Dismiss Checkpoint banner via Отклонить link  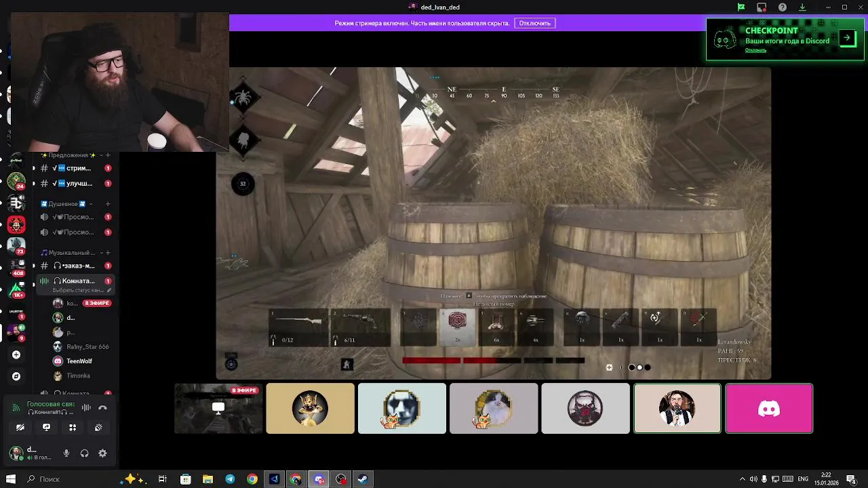click(x=755, y=50)
